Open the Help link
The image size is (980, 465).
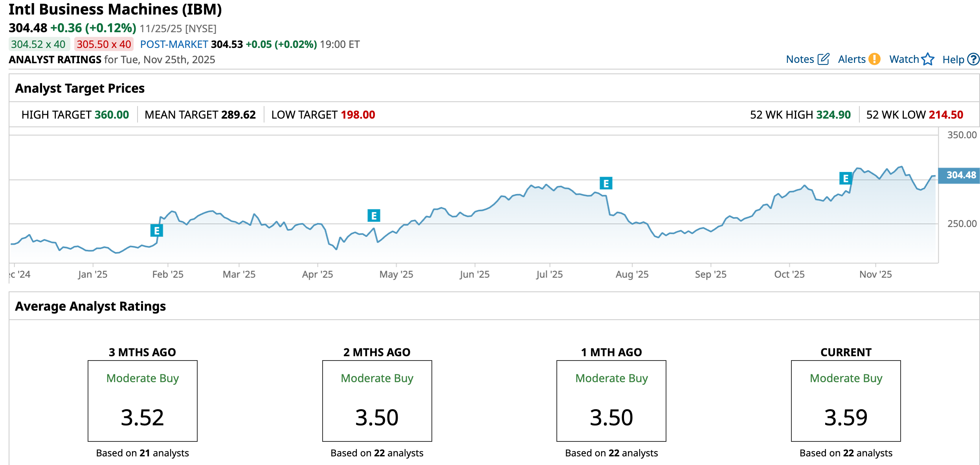(953, 60)
